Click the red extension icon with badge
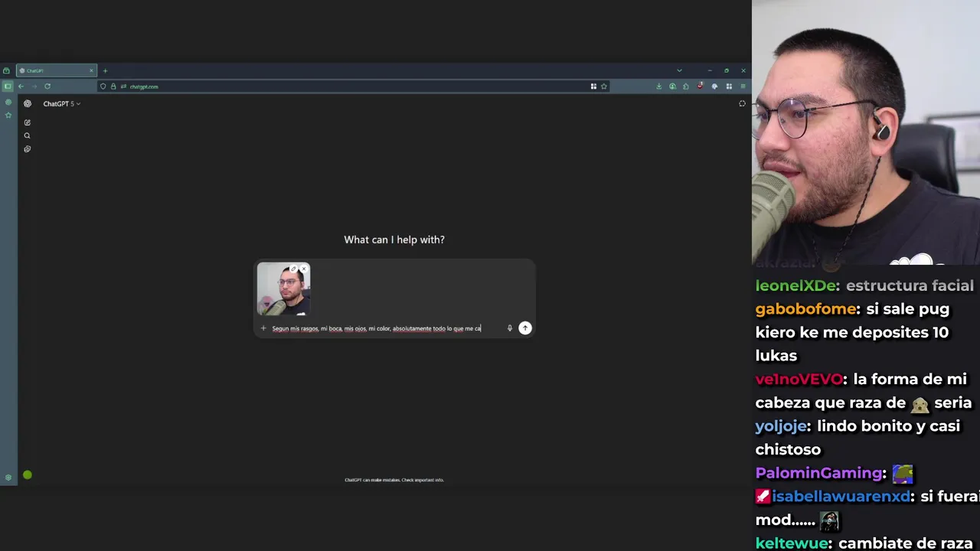Screen dimensions: 980x551 (700, 86)
